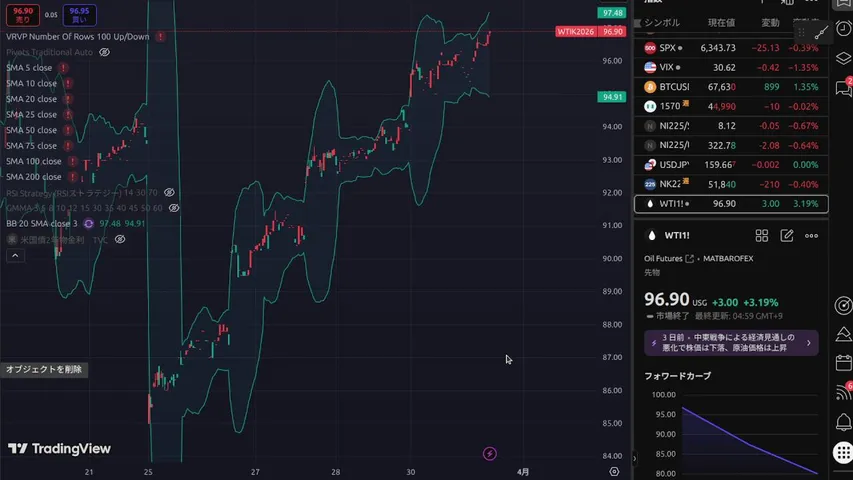Image resolution: width=853 pixels, height=480 pixels.
Task: Open the WTI1! grid layout icon
Action: click(x=762, y=236)
